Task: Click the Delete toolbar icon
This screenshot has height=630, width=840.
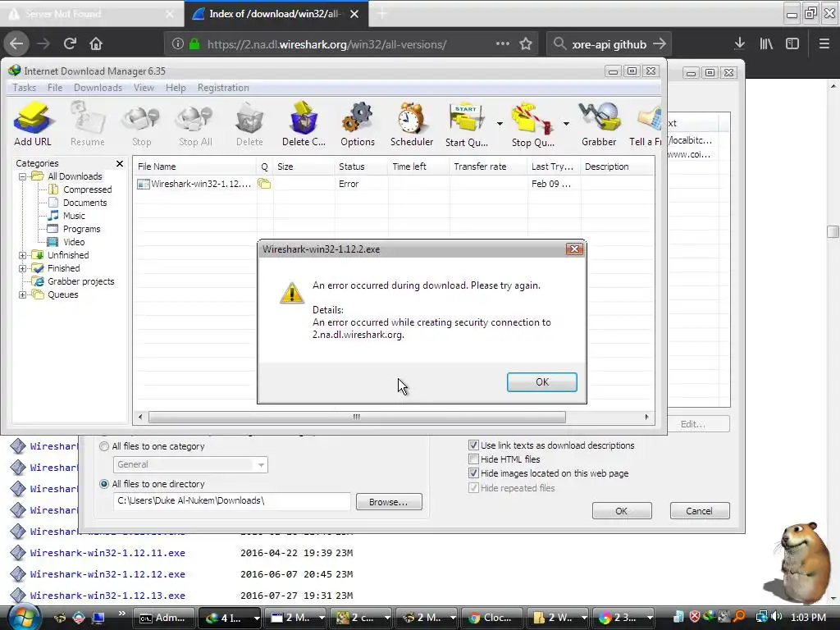Action: (x=249, y=124)
